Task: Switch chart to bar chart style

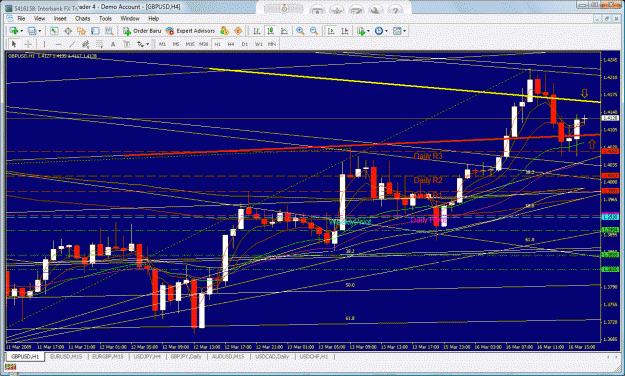Action: click(x=257, y=31)
